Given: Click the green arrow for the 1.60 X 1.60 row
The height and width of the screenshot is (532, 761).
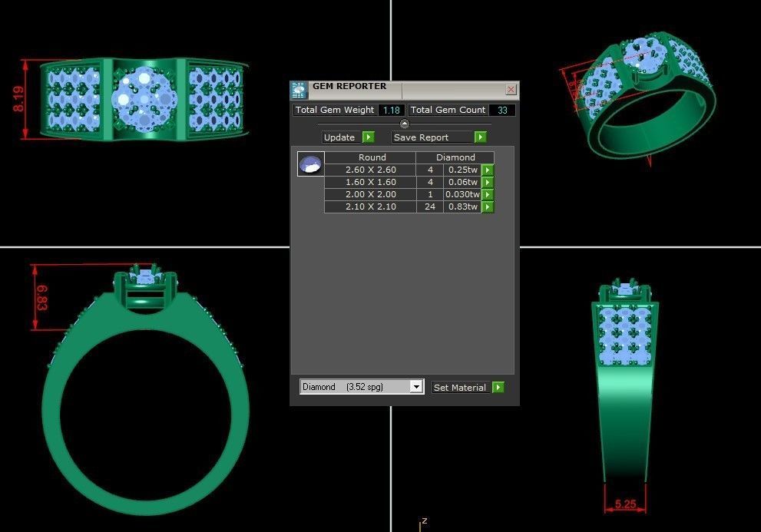Looking at the screenshot, I should pos(488,182).
